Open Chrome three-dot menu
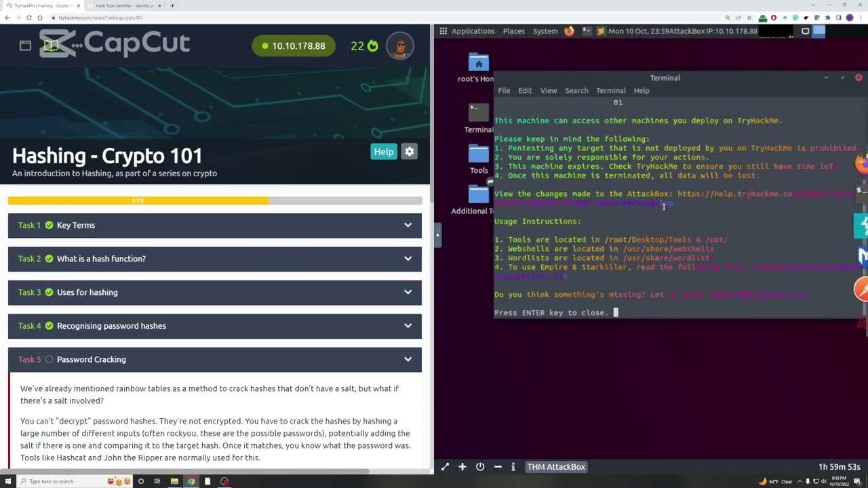 861,18
